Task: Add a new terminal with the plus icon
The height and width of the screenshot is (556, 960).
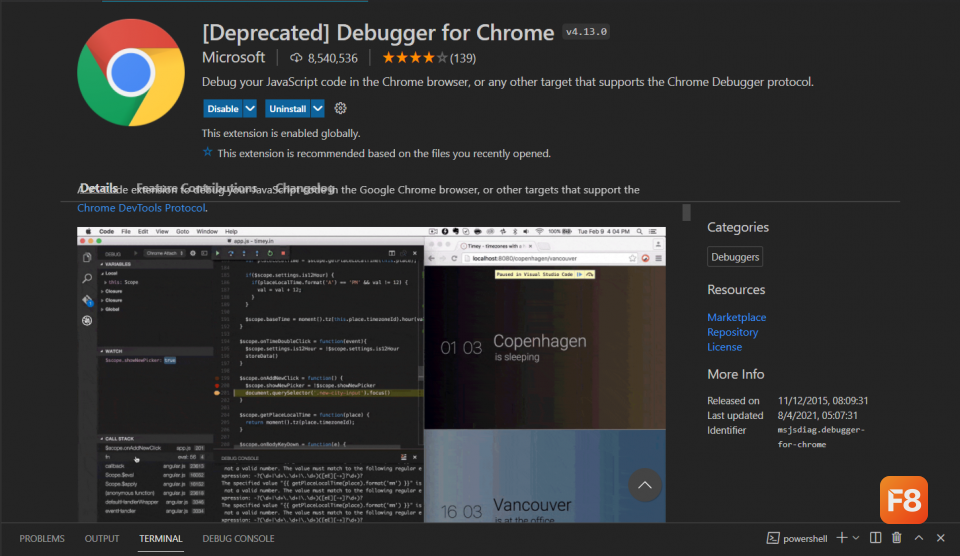Action: click(842, 538)
